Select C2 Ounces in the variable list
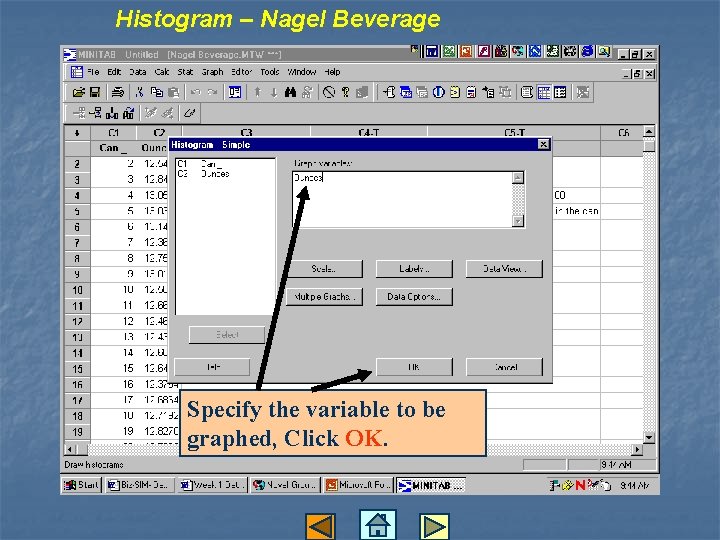This screenshot has height=540, width=720. point(203,174)
